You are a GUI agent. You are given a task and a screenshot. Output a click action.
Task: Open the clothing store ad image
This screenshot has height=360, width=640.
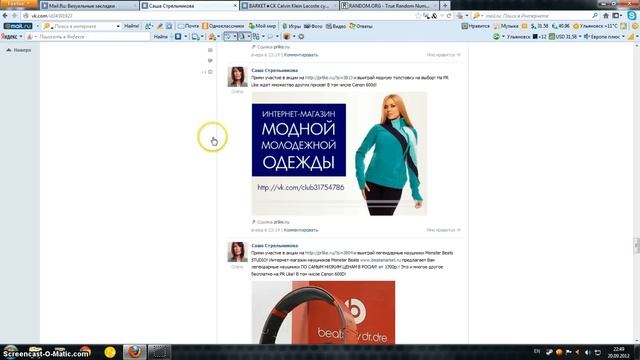coord(339,154)
